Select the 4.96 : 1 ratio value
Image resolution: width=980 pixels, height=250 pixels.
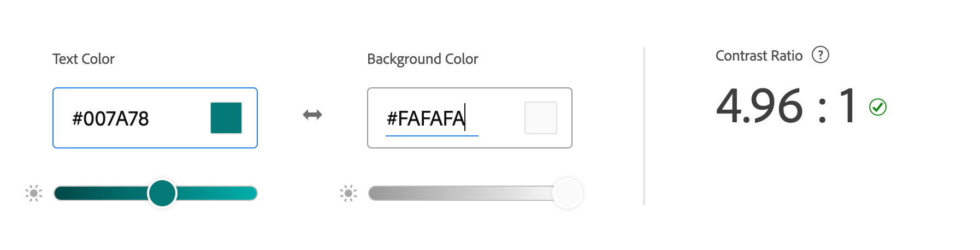click(786, 106)
